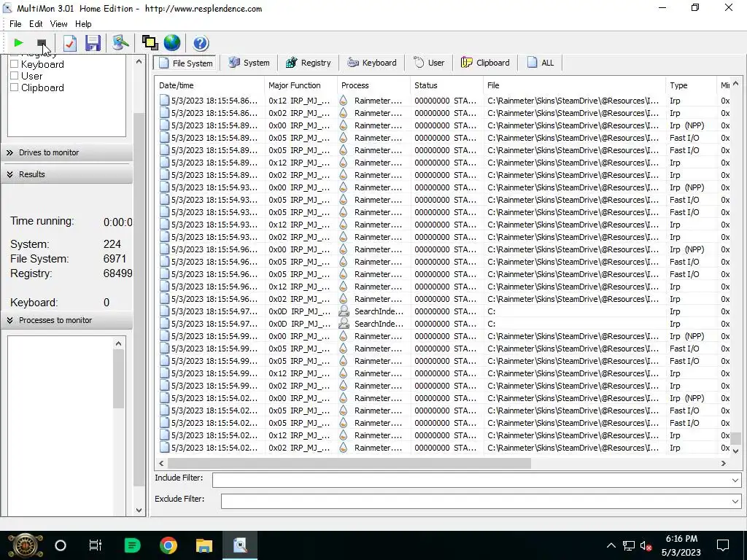Open Task View on the taskbar

pos(96,545)
